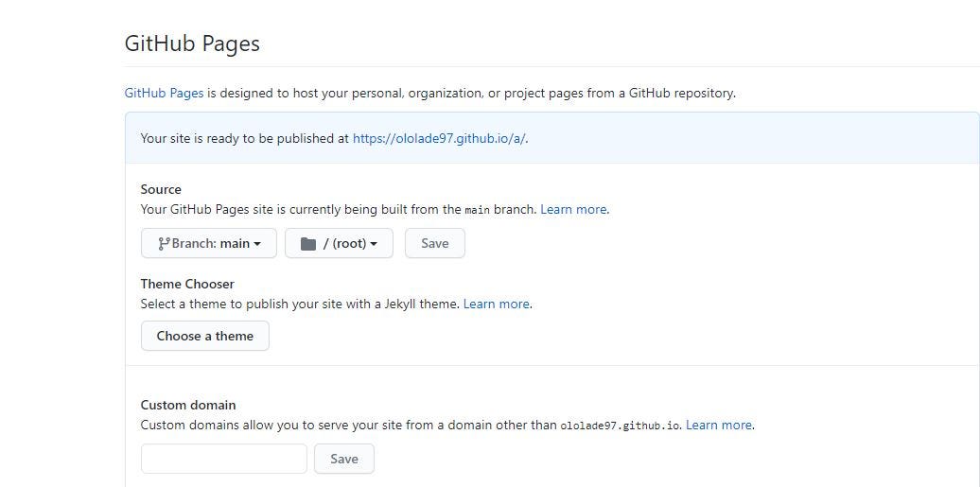Click the folder icon beside / (root)
This screenshot has height=487, width=980.
pos(308,243)
